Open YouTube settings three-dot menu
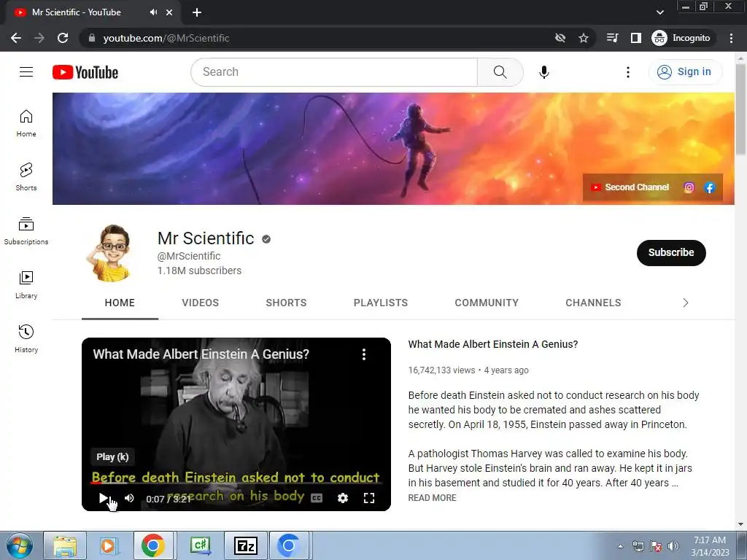 click(628, 72)
